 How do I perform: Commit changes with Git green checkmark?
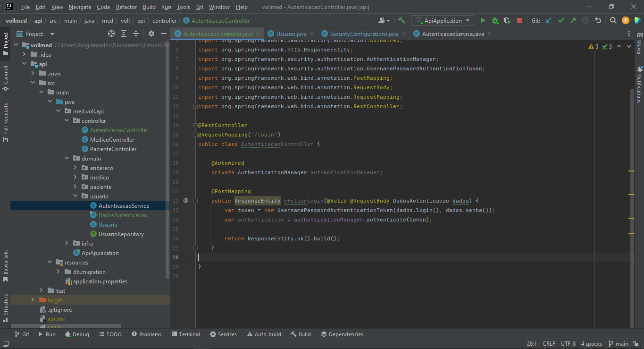tap(561, 20)
